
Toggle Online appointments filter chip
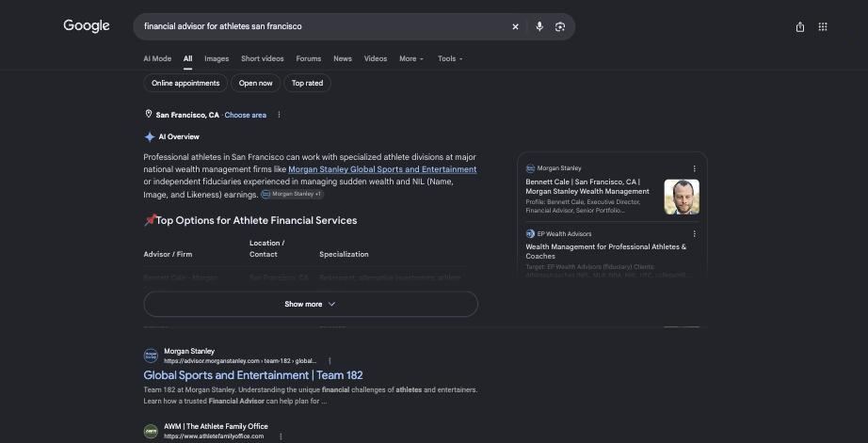point(185,83)
